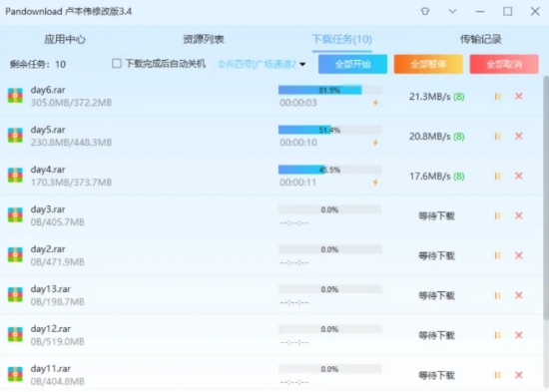Image resolution: width=549 pixels, height=392 pixels.
Task: Pause the day6.rar download
Action: click(x=497, y=96)
